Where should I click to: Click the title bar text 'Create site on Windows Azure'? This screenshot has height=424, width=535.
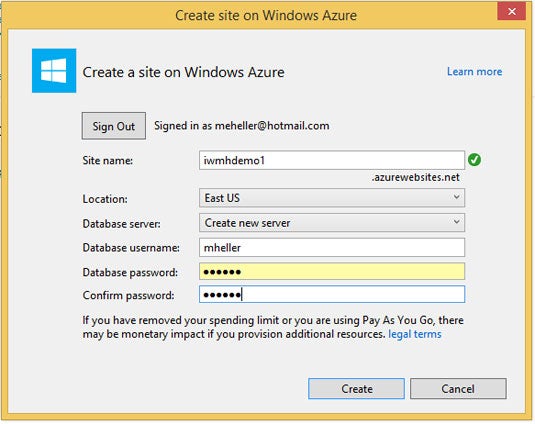click(266, 15)
